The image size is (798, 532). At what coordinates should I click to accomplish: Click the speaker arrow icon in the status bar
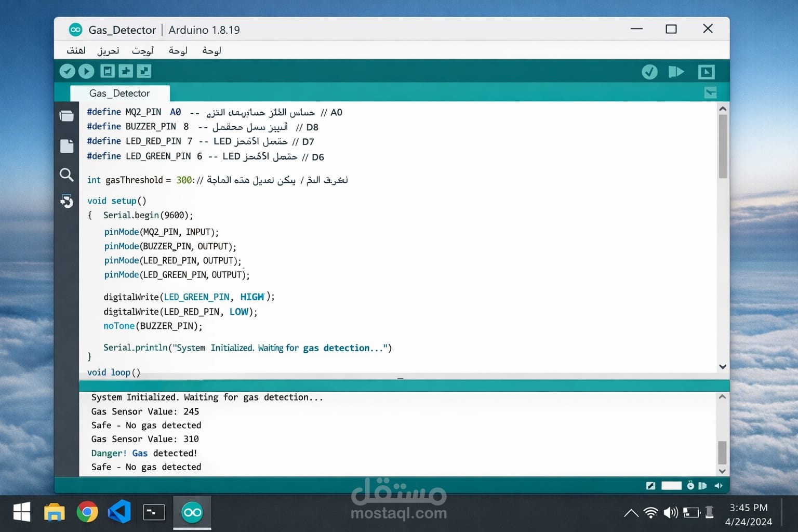pyautogui.click(x=719, y=486)
